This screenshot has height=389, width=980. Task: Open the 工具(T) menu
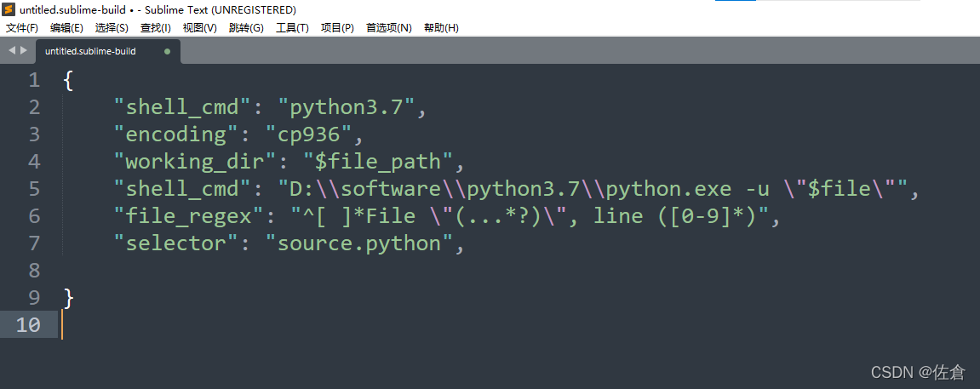(x=292, y=28)
